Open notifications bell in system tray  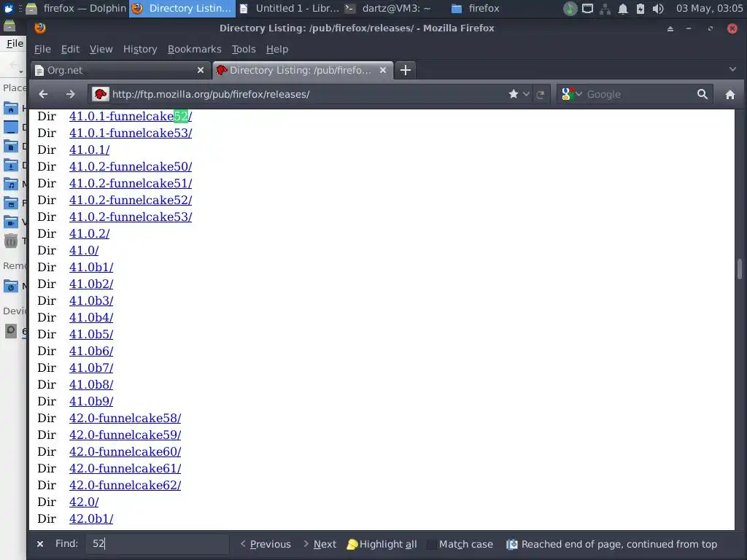coord(623,9)
